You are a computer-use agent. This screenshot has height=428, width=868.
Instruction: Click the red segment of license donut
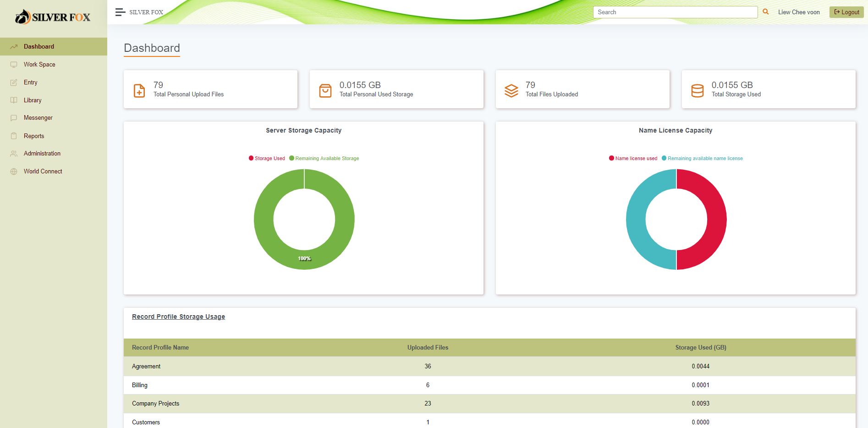[717, 219]
